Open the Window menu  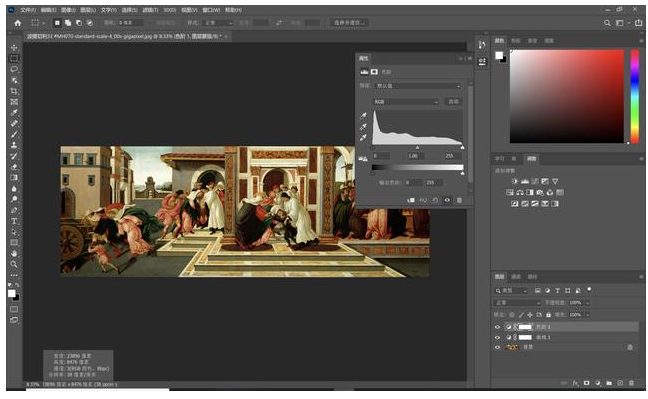[211, 10]
